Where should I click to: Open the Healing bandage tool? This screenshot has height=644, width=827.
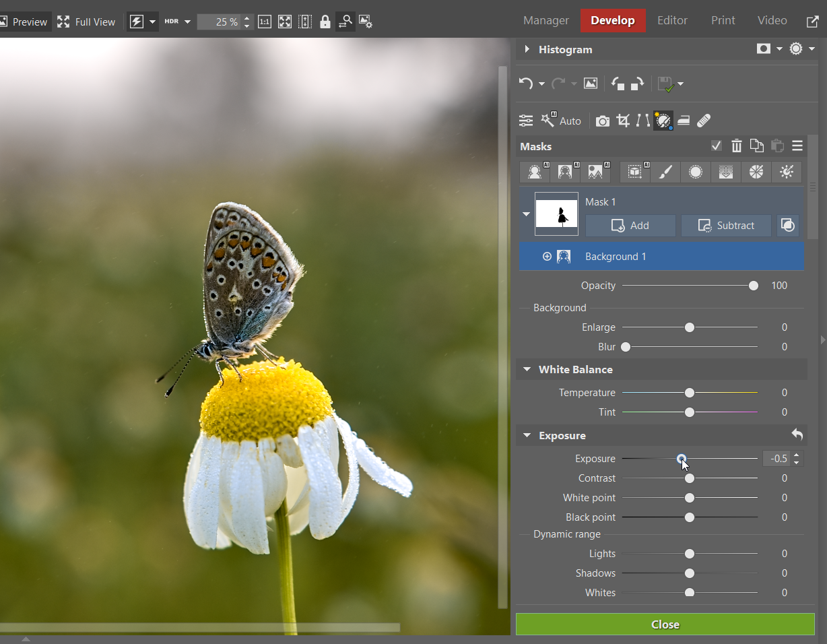(x=703, y=121)
